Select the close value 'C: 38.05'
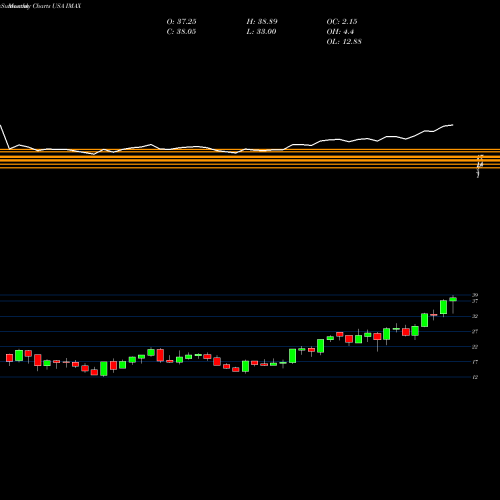The width and height of the screenshot is (500, 500). [x=181, y=32]
